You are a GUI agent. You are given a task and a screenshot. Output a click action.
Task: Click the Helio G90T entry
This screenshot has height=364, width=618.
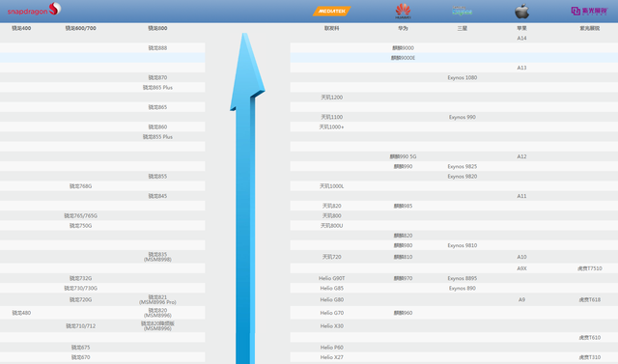tap(332, 278)
